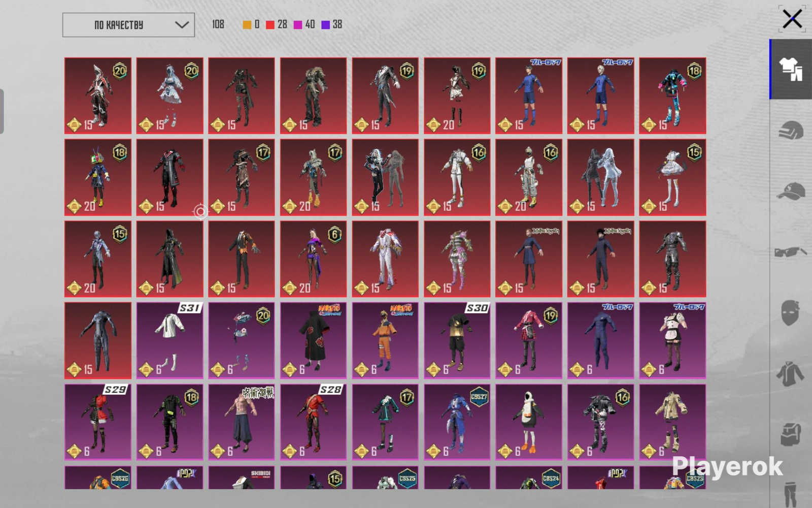
Task: Pick the level 19 red plaid outfit
Action: coord(529,340)
